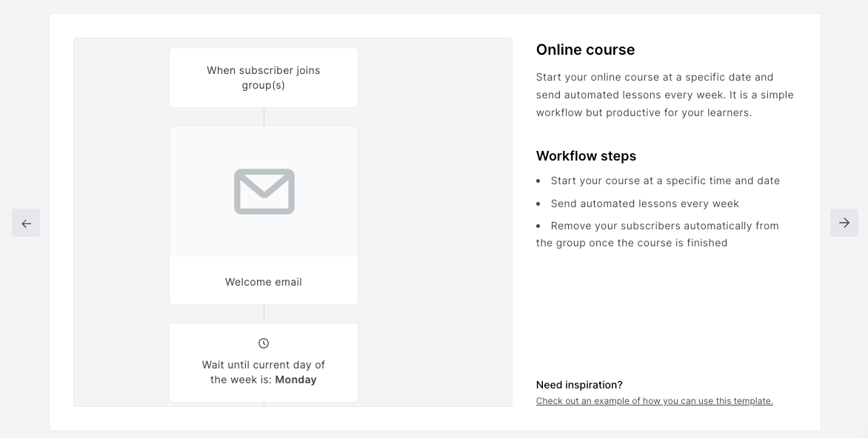Click the 'Check out an example' template link
Image resolution: width=868 pixels, height=438 pixels.
pyautogui.click(x=654, y=400)
